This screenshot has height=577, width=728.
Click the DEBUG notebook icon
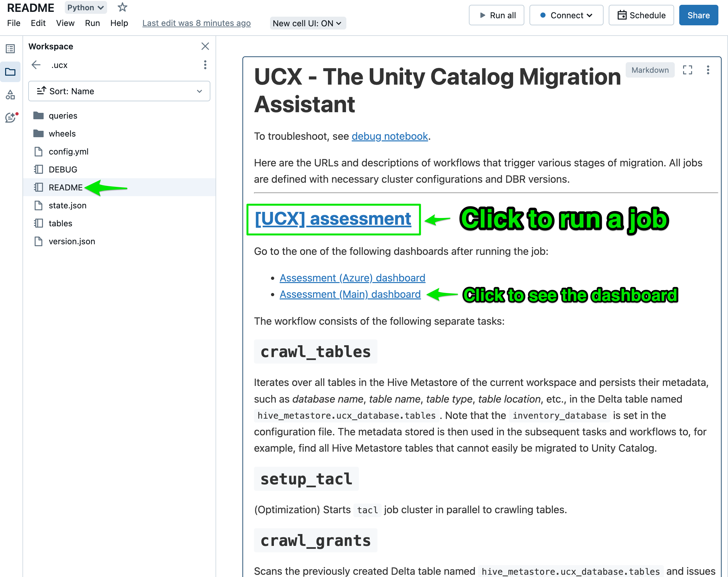39,170
